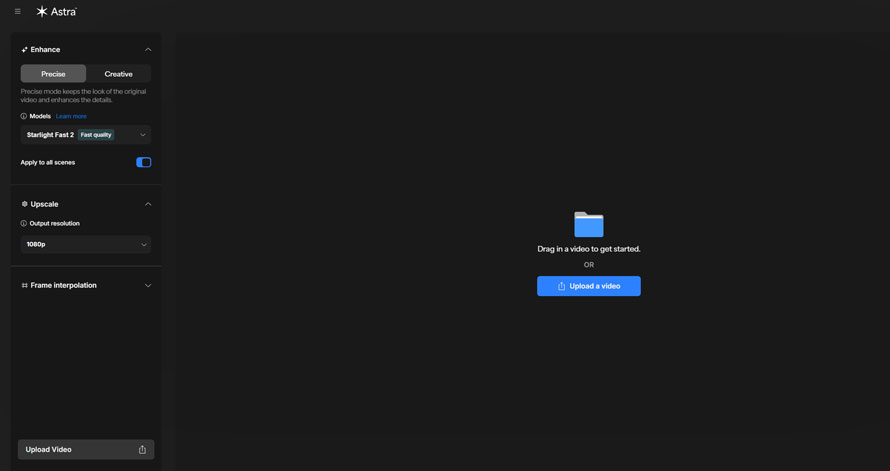Viewport: 890px width, 471px height.
Task: Click the Models info icon
Action: [24, 116]
